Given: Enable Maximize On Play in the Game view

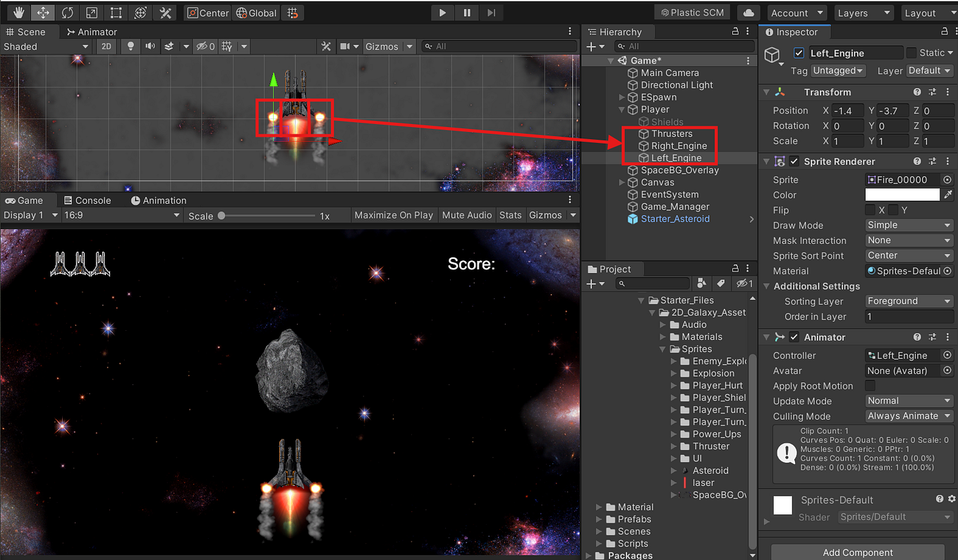Looking at the screenshot, I should point(394,215).
